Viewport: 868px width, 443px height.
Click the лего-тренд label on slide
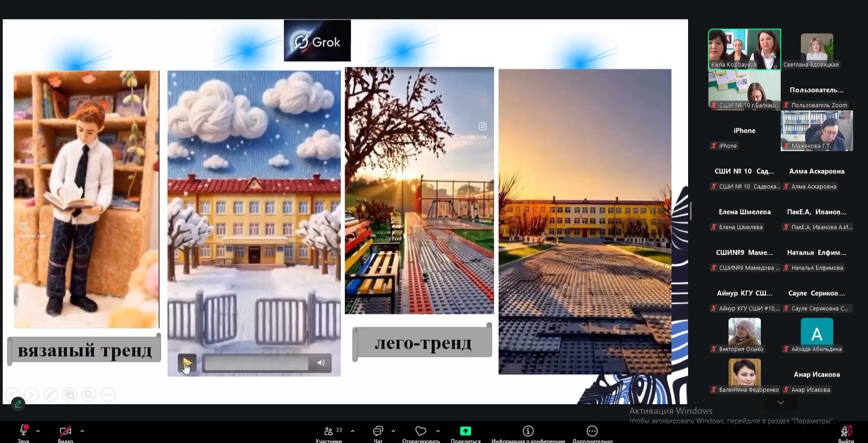click(423, 344)
